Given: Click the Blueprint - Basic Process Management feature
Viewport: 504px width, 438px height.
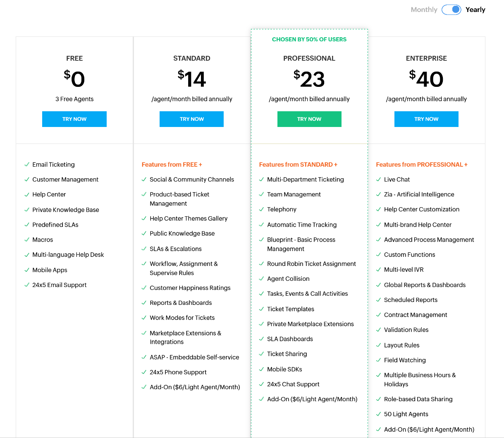Looking at the screenshot, I should [x=301, y=244].
